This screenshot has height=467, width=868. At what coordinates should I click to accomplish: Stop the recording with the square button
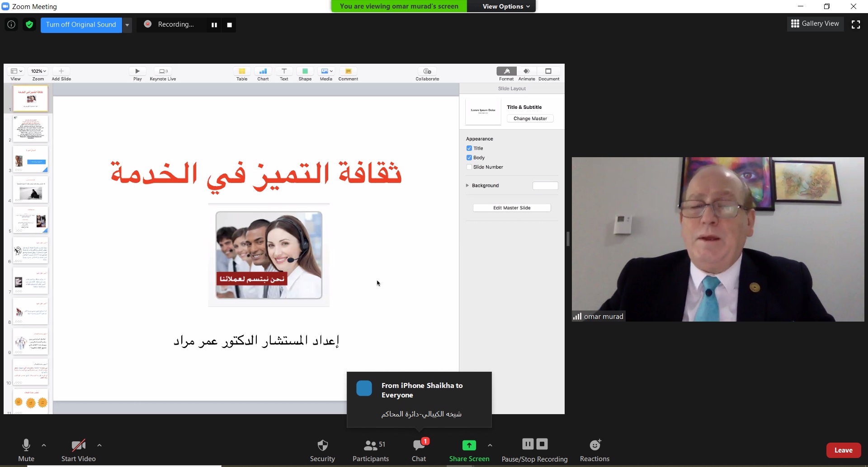230,25
